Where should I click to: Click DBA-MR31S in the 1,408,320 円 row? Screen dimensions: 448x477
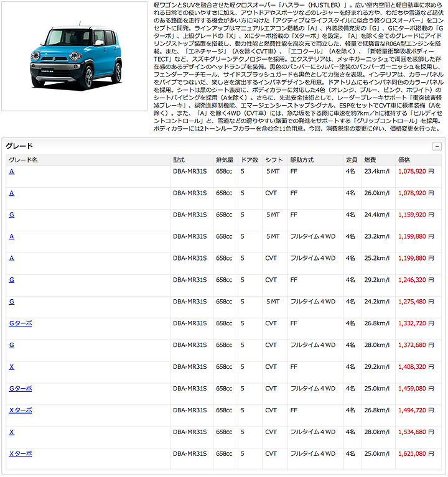(x=190, y=367)
